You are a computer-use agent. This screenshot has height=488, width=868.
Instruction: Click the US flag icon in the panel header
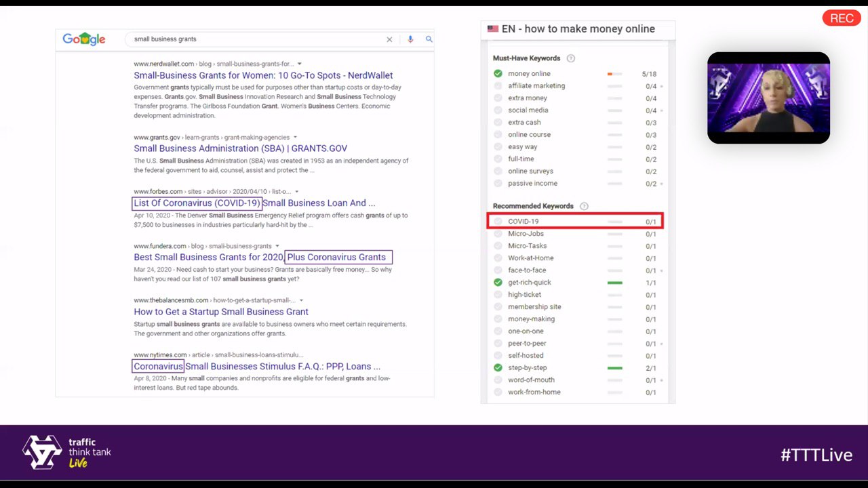(492, 29)
